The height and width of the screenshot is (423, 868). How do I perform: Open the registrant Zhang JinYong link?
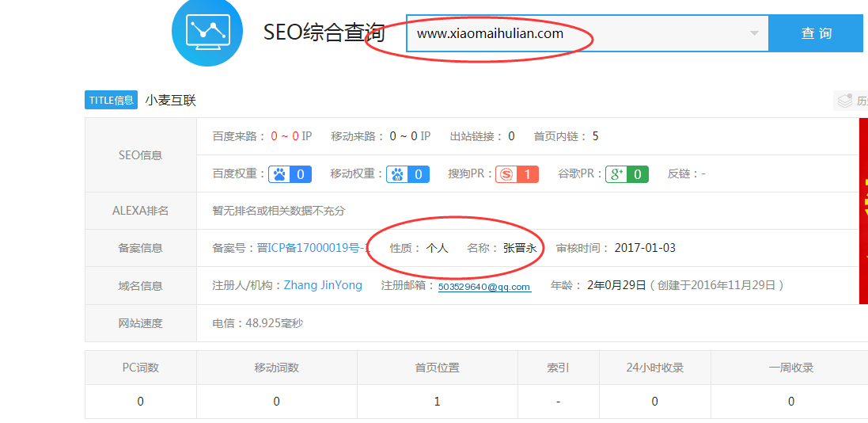(323, 285)
